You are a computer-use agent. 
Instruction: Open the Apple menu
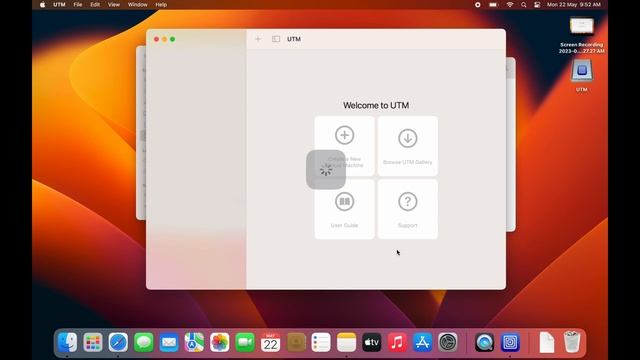[x=42, y=4]
